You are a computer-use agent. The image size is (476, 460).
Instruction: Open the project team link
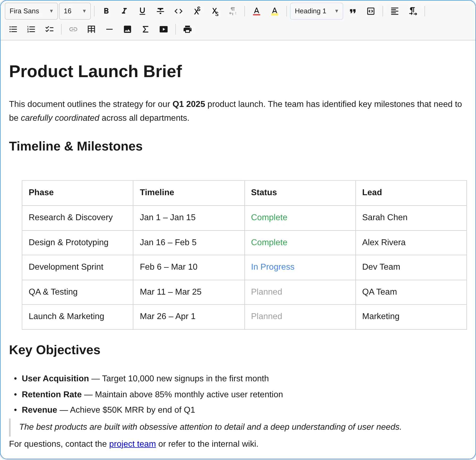tap(132, 444)
